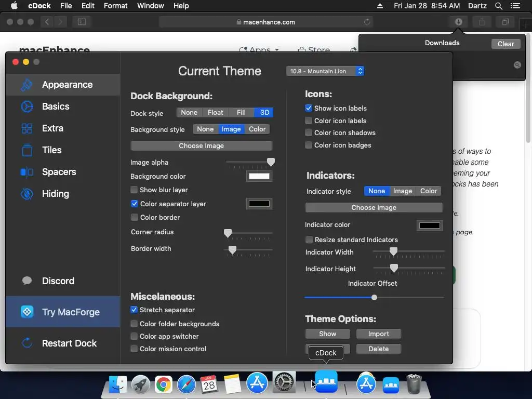Image resolution: width=532 pixels, height=399 pixels.
Task: Click Choose Image under Indicators
Action: [x=374, y=208]
